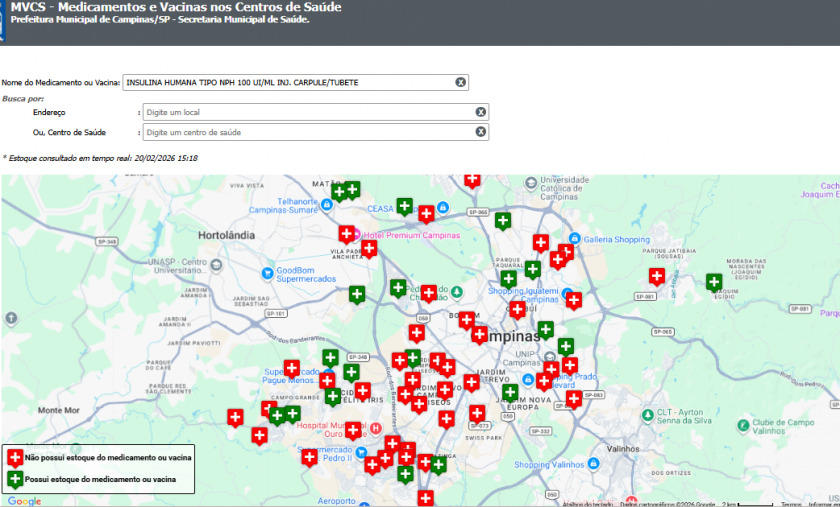Click the Telhanorte Campinas-Sumaré pin
Viewport: 840px width, 507px height.
coord(327,204)
